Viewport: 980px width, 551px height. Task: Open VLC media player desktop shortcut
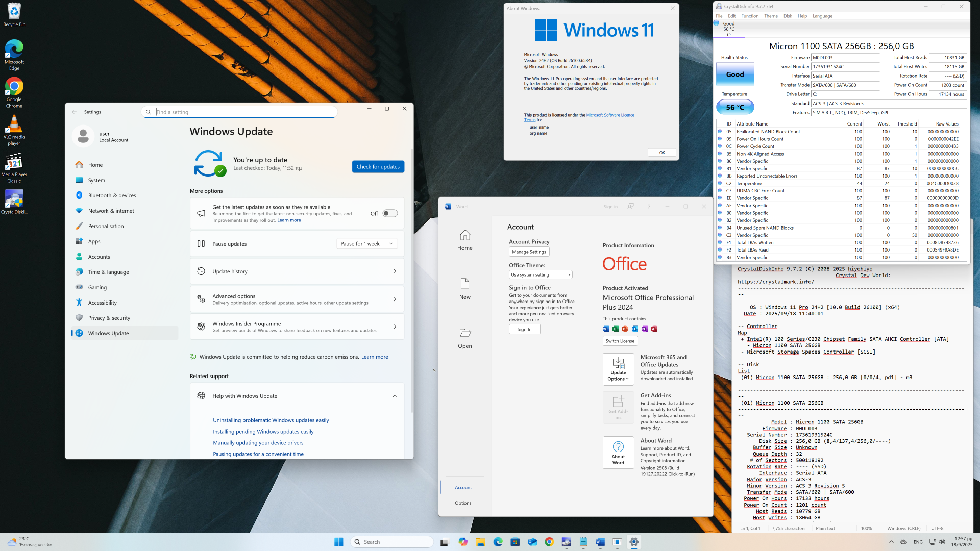click(14, 130)
